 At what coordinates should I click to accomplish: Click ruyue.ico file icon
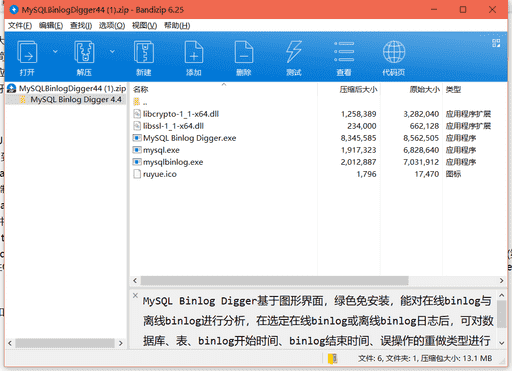[x=137, y=174]
